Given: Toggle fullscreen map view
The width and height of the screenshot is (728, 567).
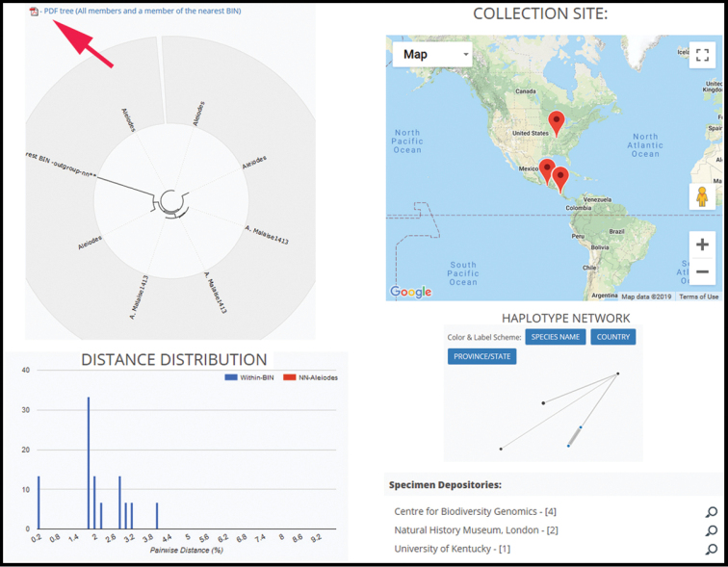Looking at the screenshot, I should (702, 55).
